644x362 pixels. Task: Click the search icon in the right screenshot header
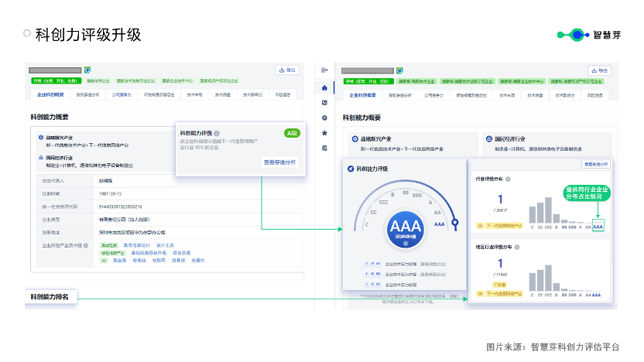(399, 70)
